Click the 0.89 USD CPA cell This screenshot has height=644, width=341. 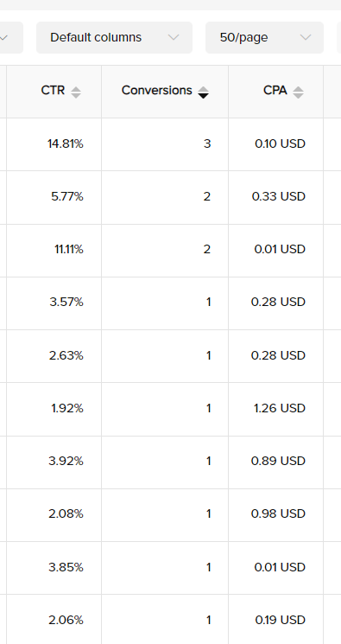(x=275, y=462)
